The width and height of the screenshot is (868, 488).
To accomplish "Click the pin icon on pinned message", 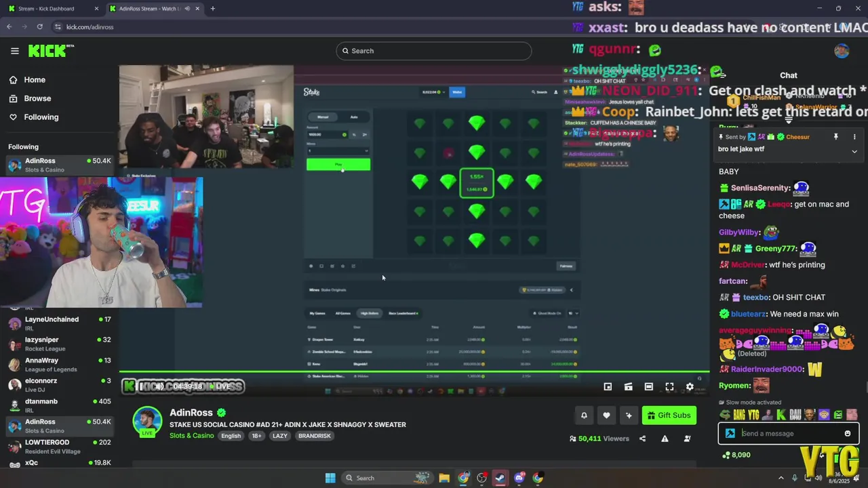I will coord(835,137).
